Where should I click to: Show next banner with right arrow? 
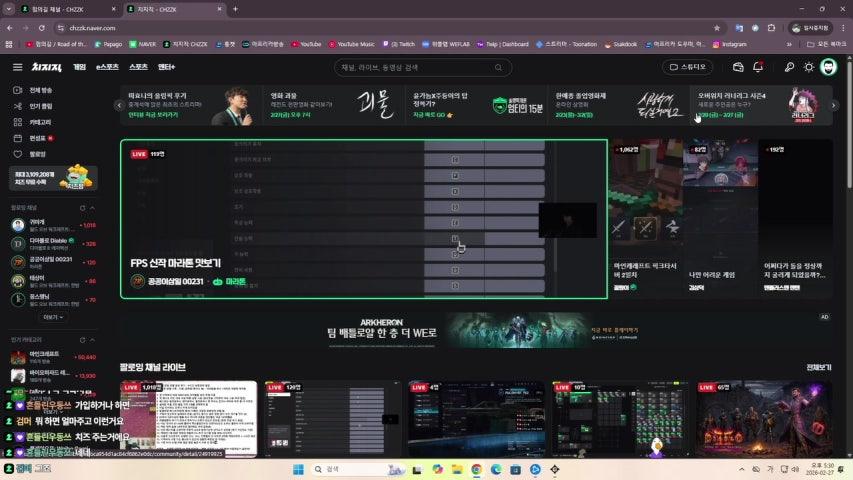click(833, 105)
